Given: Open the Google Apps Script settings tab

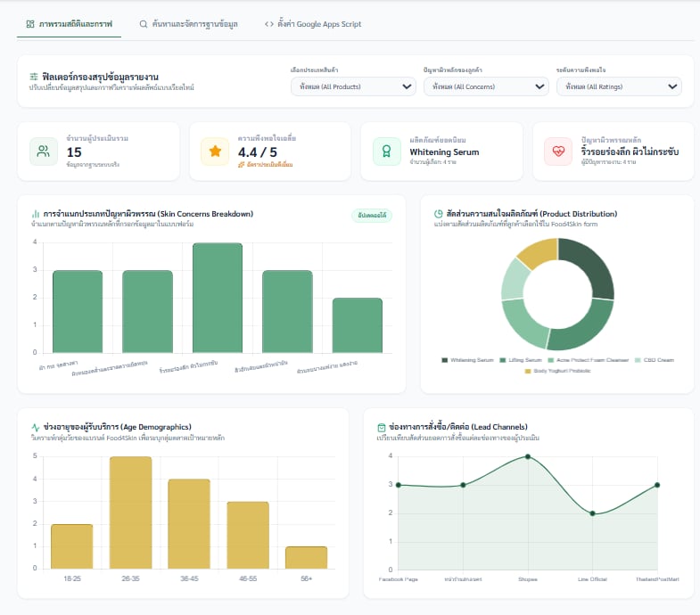Looking at the screenshot, I should [x=313, y=24].
